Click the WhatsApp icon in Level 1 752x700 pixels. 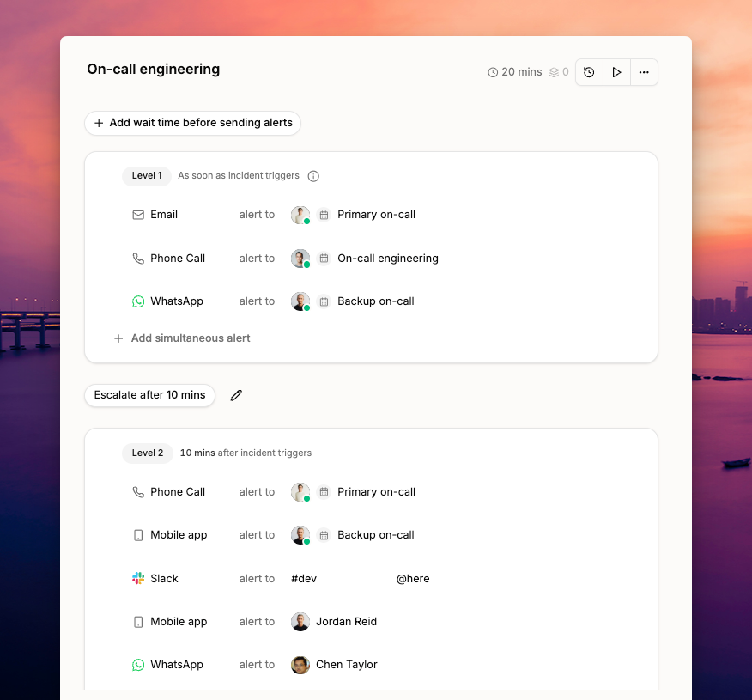pos(138,301)
